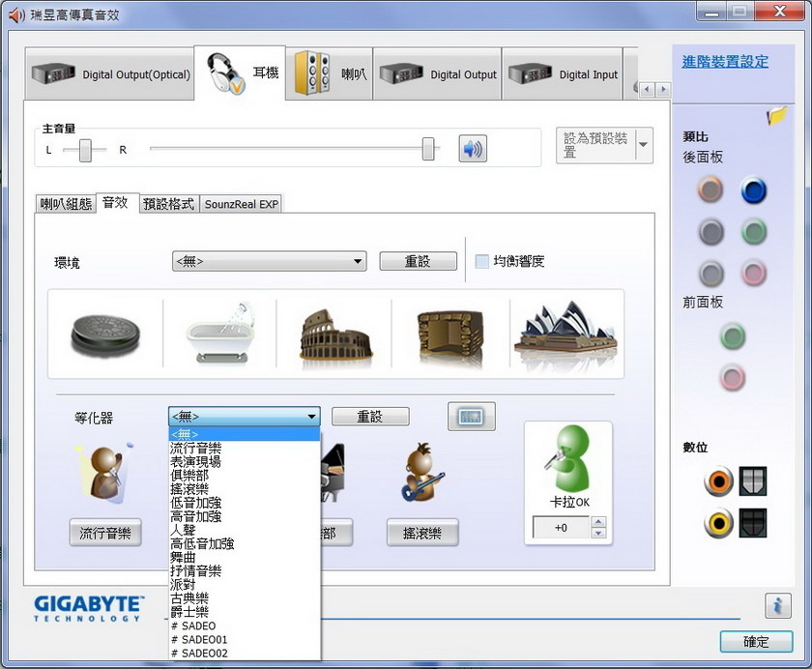The width and height of the screenshot is (812, 669).
Task: Click the 搖滾樂 preset button
Action: coord(422,533)
